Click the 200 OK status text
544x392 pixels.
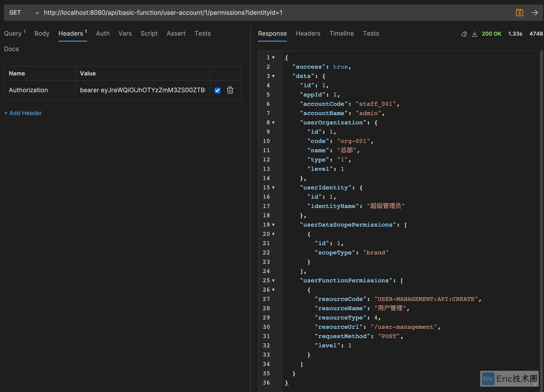(492, 34)
